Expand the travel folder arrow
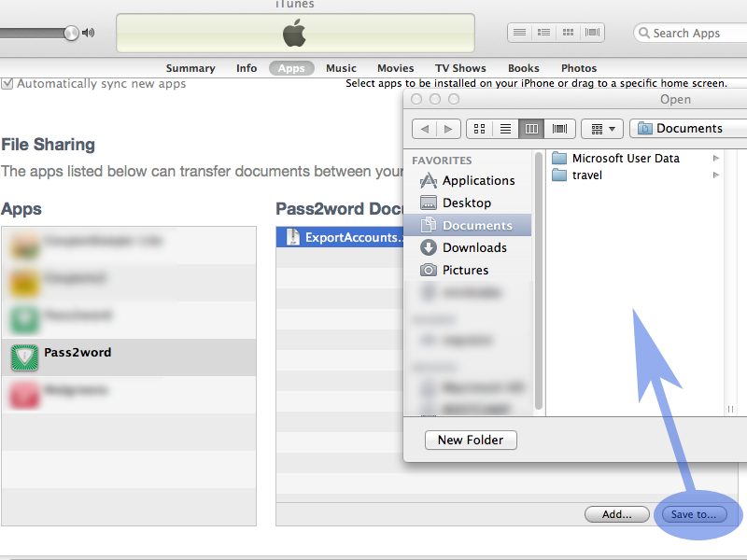 (x=716, y=175)
